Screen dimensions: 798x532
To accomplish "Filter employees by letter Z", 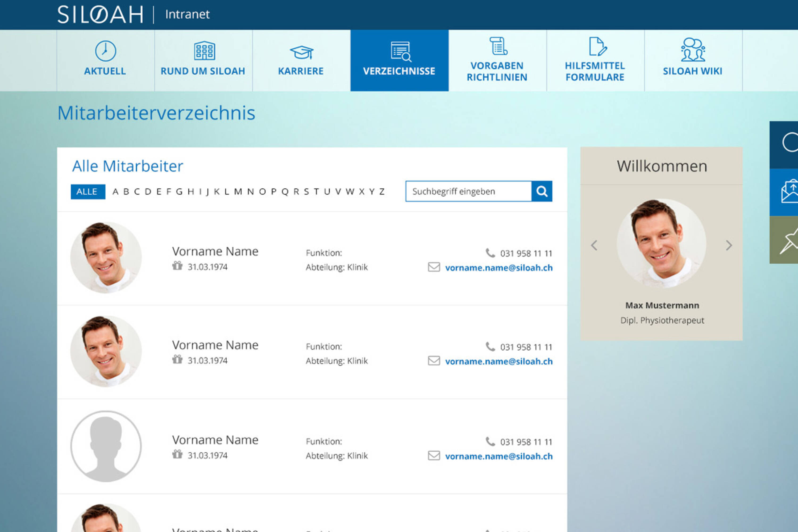I will (382, 192).
